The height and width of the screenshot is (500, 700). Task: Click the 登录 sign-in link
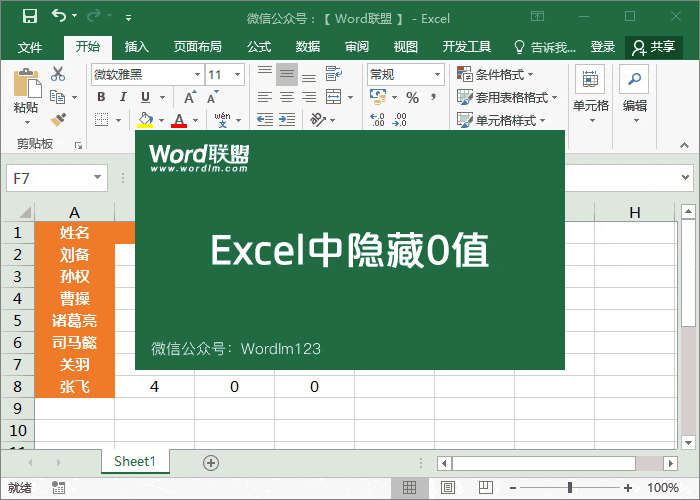tap(603, 47)
